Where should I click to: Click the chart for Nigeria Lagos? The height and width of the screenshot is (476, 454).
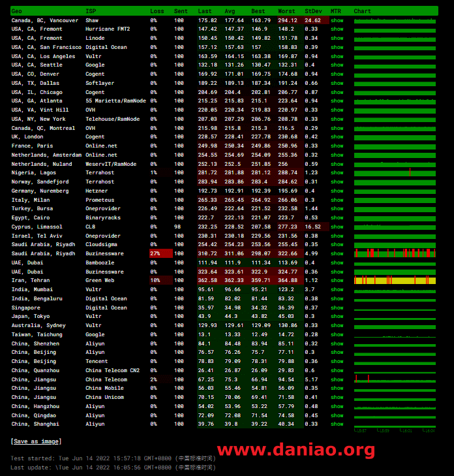point(395,172)
